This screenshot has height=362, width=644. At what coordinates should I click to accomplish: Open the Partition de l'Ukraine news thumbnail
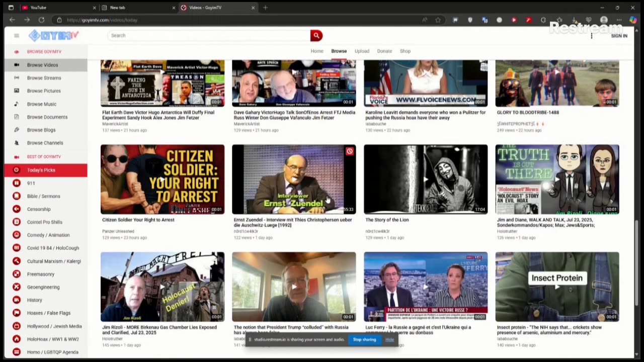click(426, 287)
